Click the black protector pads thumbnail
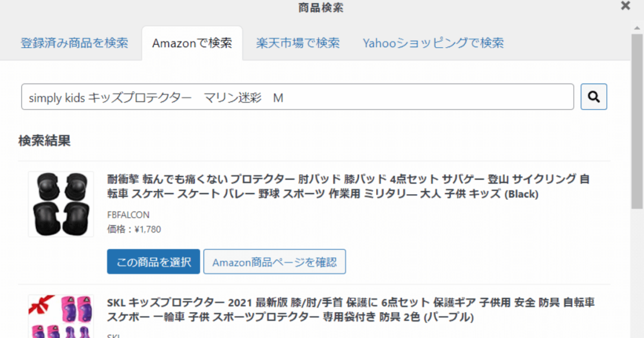The height and width of the screenshot is (338, 644). tap(61, 204)
